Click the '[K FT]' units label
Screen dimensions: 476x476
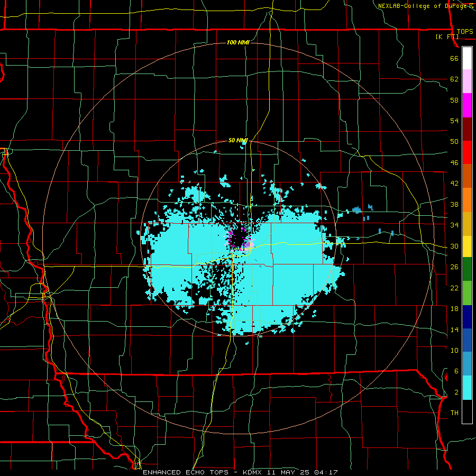pyautogui.click(x=447, y=37)
